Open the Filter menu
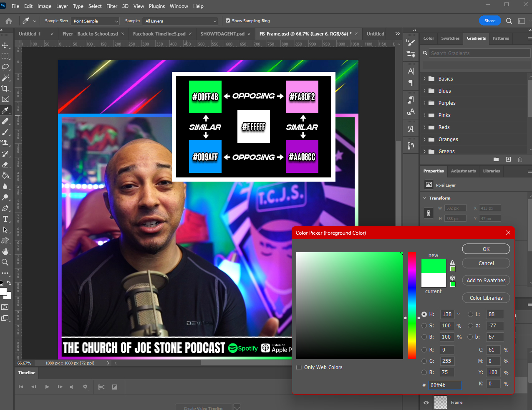Screen dimensions: 532x410 [112, 6]
